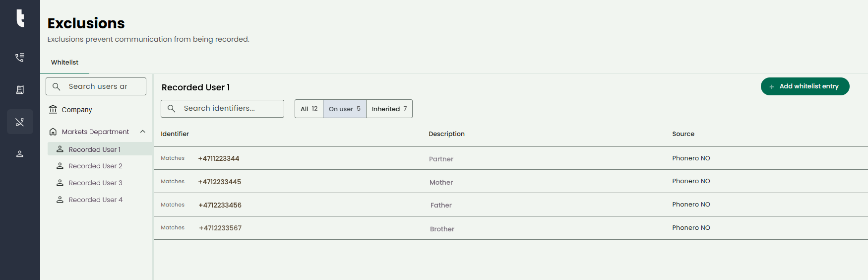Viewport: 868px width, 280px height.
Task: Select Recorded User 1 in tree
Action: pyautogui.click(x=100, y=149)
